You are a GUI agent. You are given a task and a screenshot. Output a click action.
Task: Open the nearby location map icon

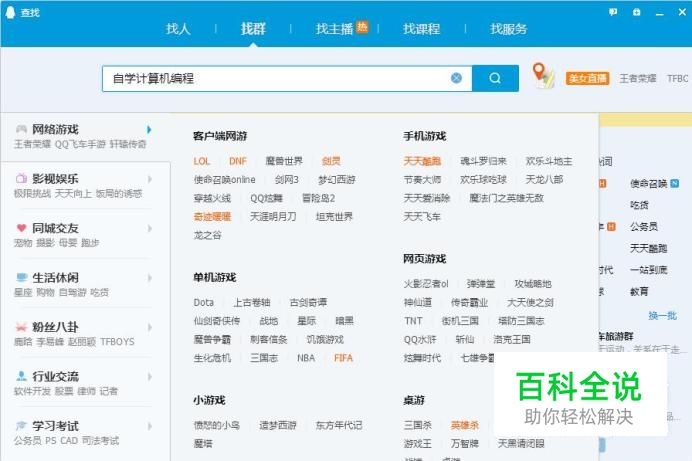(x=543, y=75)
